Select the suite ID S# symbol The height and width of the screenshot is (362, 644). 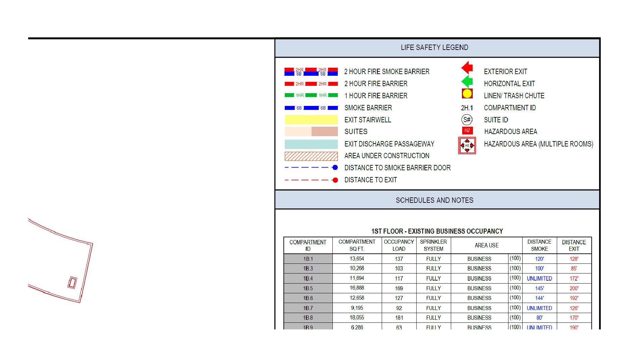pyautogui.click(x=466, y=120)
